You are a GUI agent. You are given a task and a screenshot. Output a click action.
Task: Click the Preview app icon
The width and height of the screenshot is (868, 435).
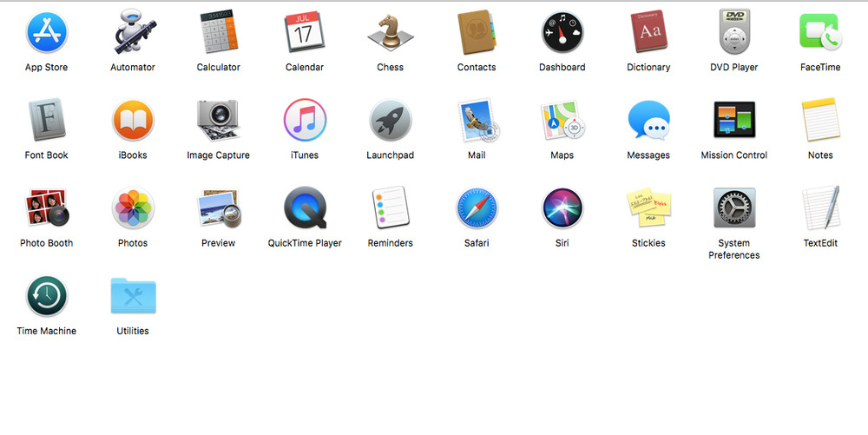pyautogui.click(x=219, y=208)
